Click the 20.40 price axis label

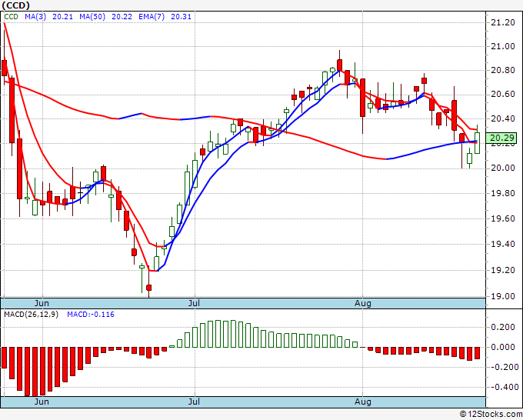tap(503, 118)
